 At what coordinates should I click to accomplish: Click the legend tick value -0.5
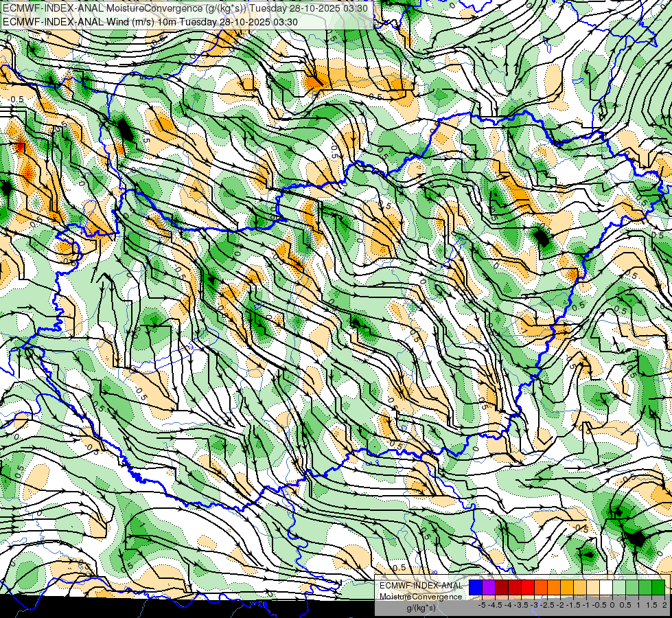(x=599, y=605)
